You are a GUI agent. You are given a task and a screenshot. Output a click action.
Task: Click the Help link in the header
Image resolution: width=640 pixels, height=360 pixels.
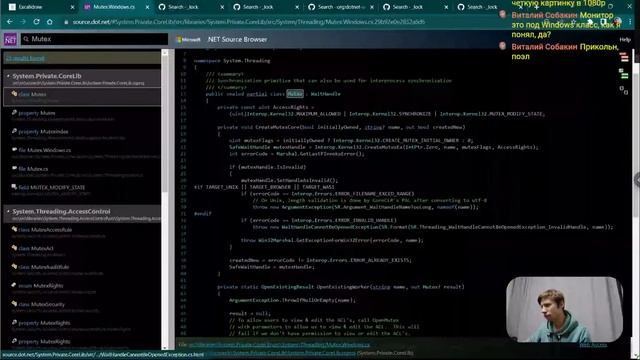pyautogui.click(x=625, y=40)
